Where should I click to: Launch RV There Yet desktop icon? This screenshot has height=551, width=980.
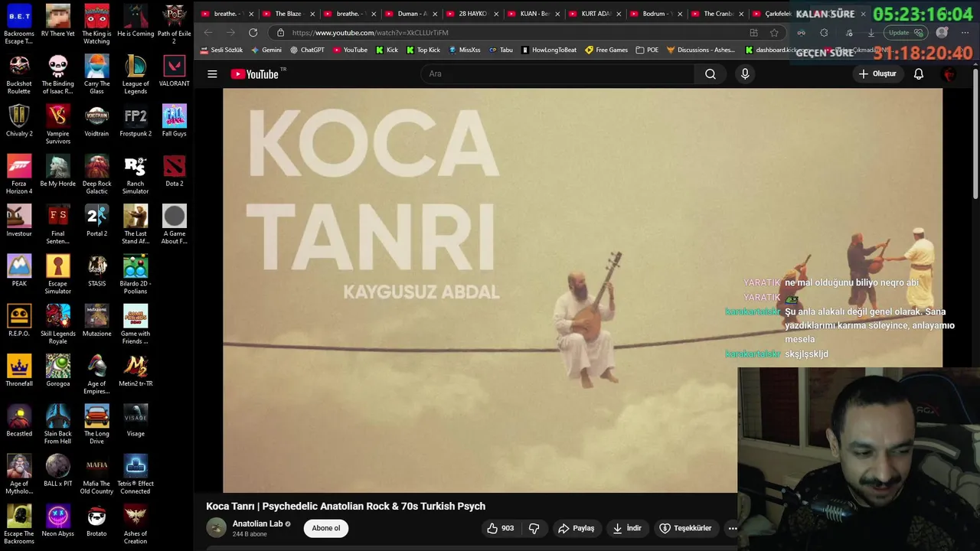(x=58, y=21)
